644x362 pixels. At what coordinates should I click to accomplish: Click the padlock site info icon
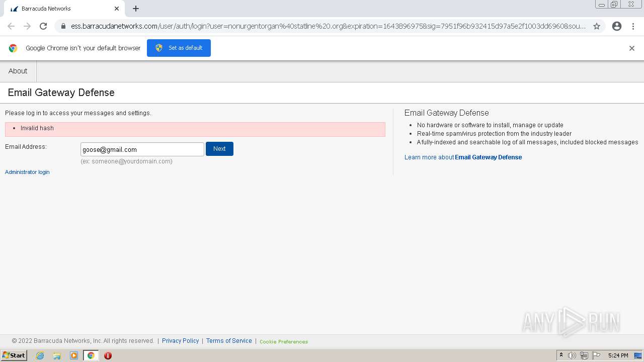[63, 26]
